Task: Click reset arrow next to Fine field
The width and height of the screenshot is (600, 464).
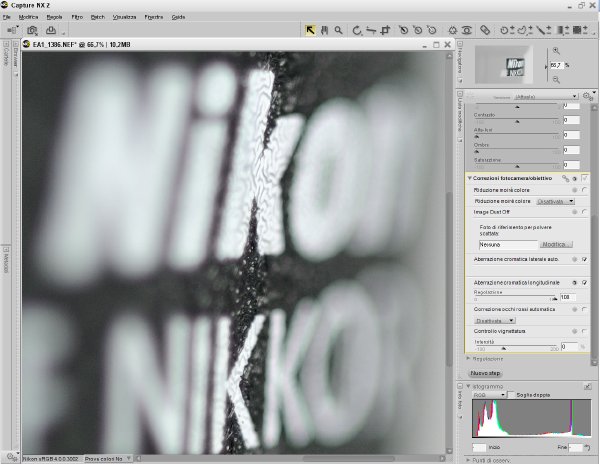Action: point(587,447)
